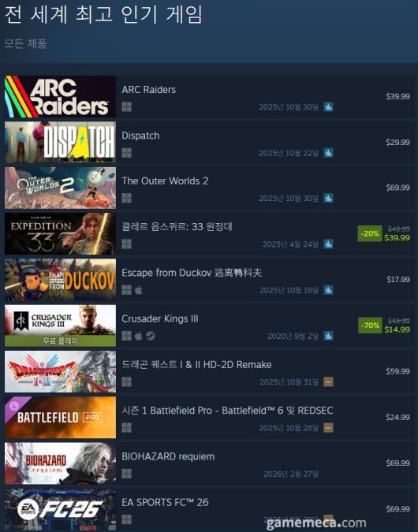Screen dimensions: 418x532
Task: Open the Crusader Kings III title link
Action: pos(160,318)
